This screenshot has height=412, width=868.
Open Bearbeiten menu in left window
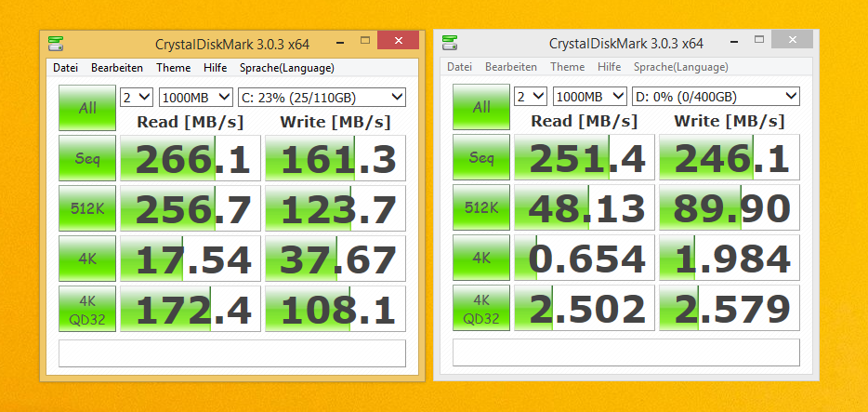coord(117,68)
